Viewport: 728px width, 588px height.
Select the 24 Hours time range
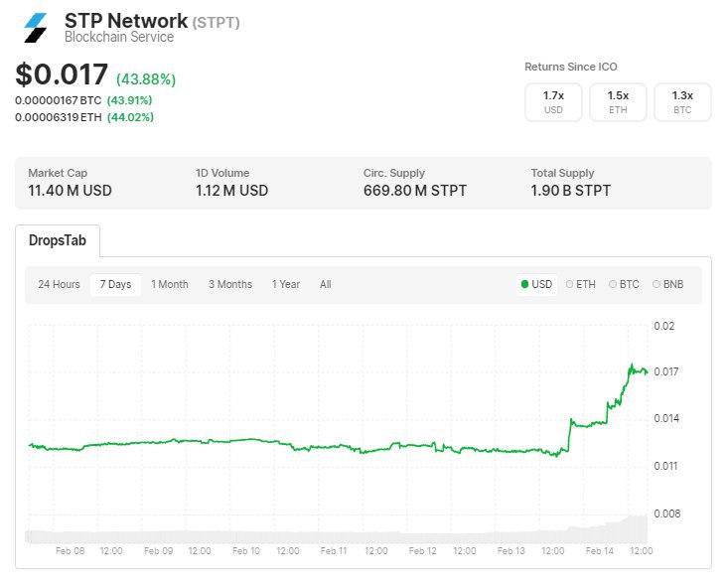[x=59, y=284]
